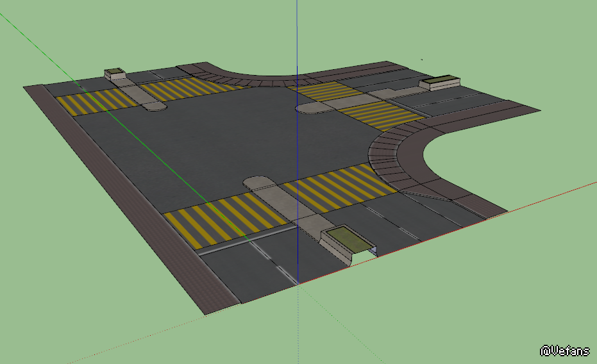Select the long planter box beside the parking lanes
The height and width of the screenshot is (364, 597).
click(440, 83)
